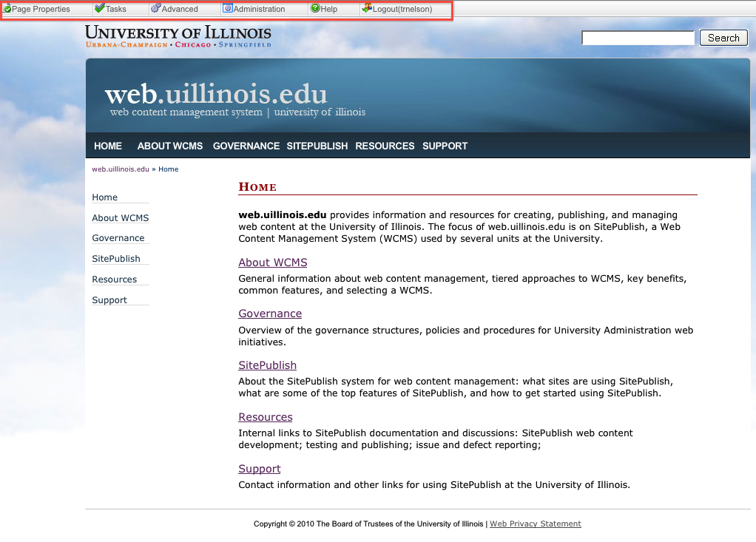756x542 pixels.
Task: Click web.uillinois.edu breadcrumb link
Action: click(x=121, y=169)
